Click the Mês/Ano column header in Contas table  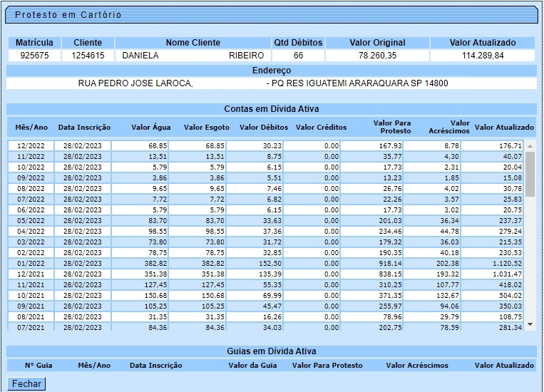[x=31, y=128]
